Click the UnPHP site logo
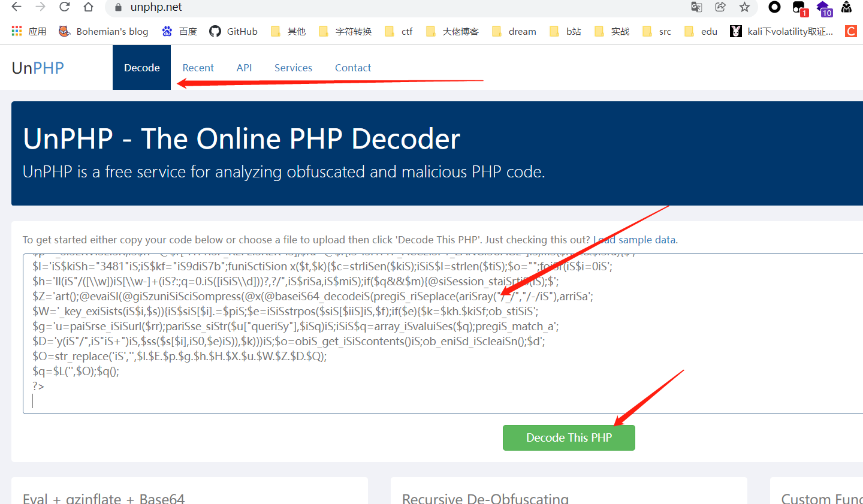Viewport: 863px width, 504px height. pyautogui.click(x=38, y=68)
